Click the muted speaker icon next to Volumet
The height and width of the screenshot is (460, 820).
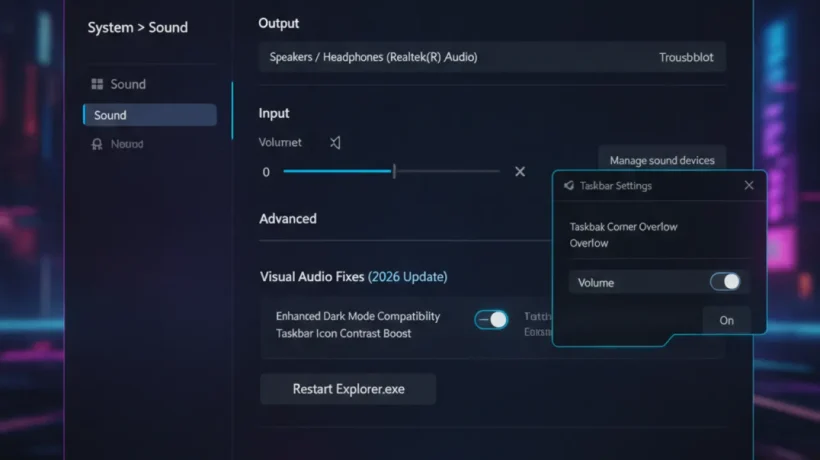pos(335,142)
